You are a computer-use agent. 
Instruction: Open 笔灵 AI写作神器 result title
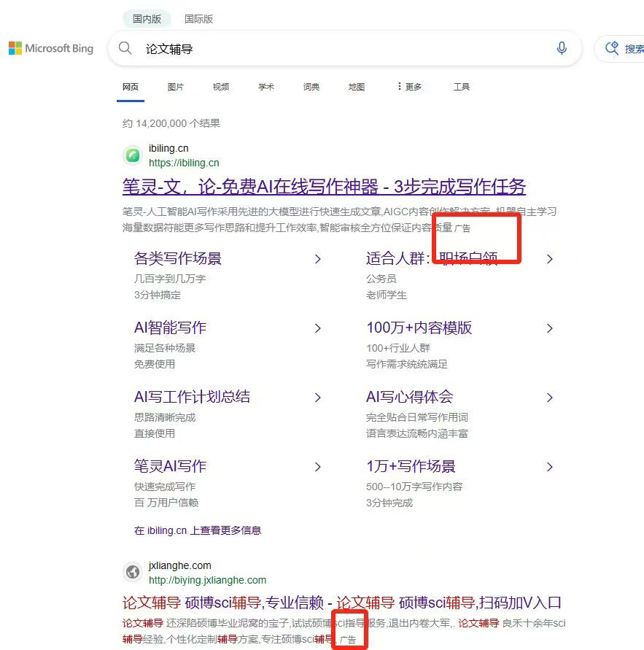click(324, 187)
